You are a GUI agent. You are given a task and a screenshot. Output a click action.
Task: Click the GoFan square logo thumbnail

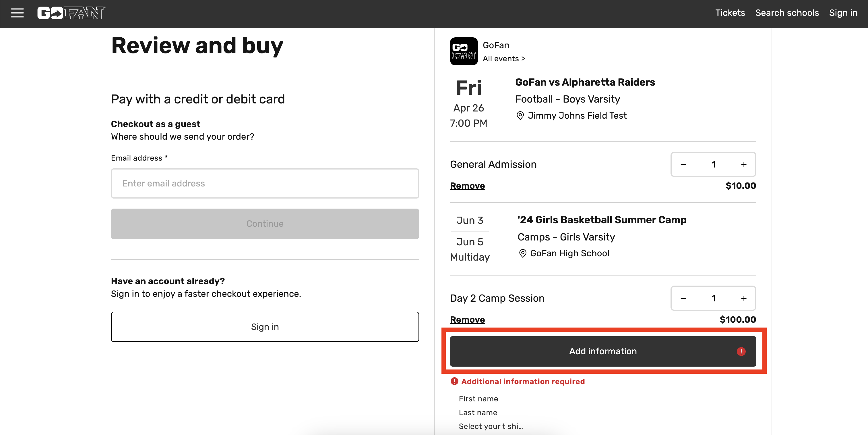(464, 51)
